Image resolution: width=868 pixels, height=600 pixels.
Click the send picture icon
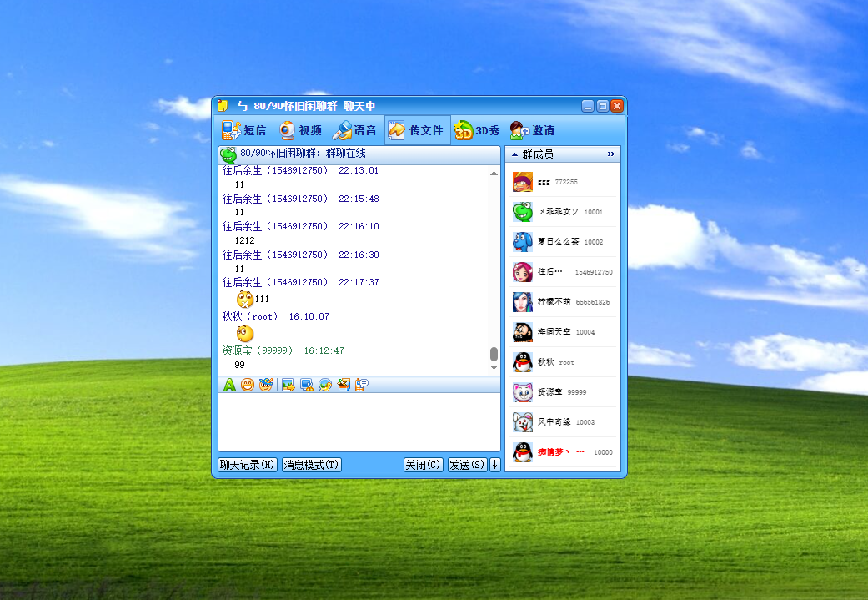[x=288, y=385]
